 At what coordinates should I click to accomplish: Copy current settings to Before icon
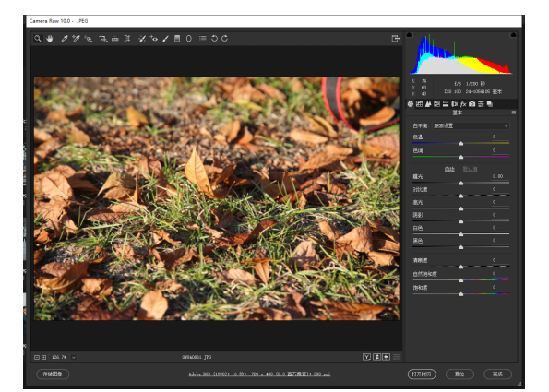pos(387,357)
